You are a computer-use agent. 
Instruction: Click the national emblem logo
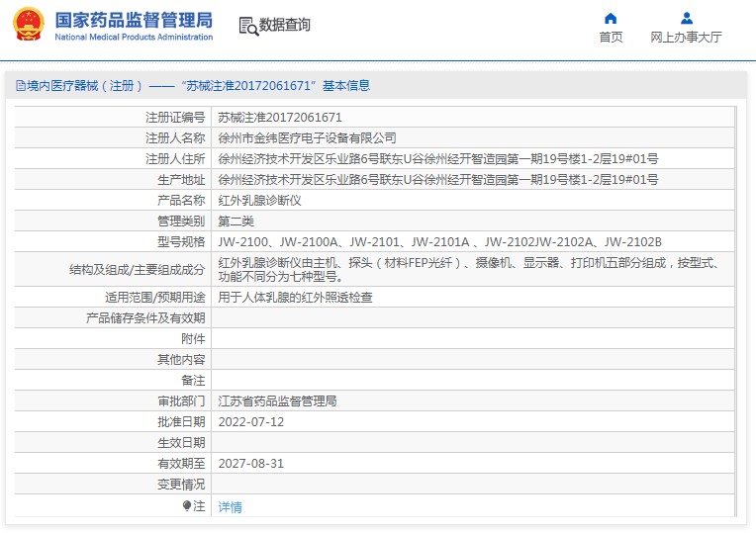(x=28, y=24)
